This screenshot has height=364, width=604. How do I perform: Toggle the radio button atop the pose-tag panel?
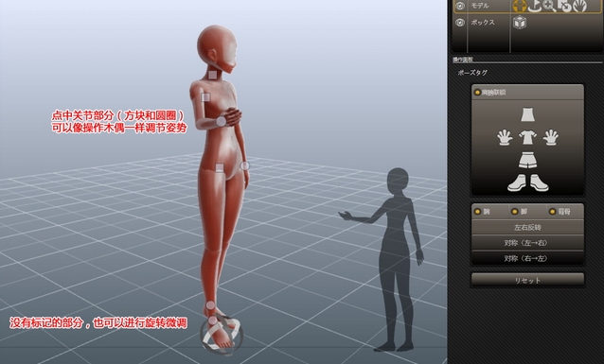click(x=478, y=93)
